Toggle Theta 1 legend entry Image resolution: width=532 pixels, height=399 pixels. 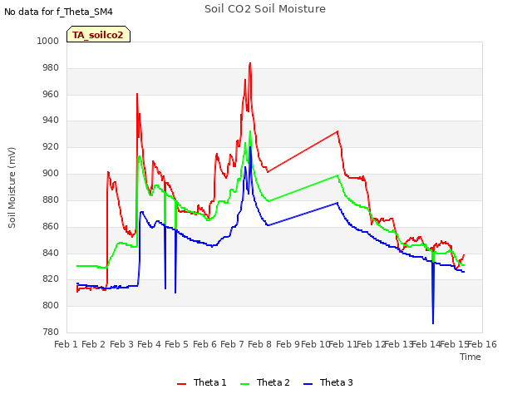201,382
